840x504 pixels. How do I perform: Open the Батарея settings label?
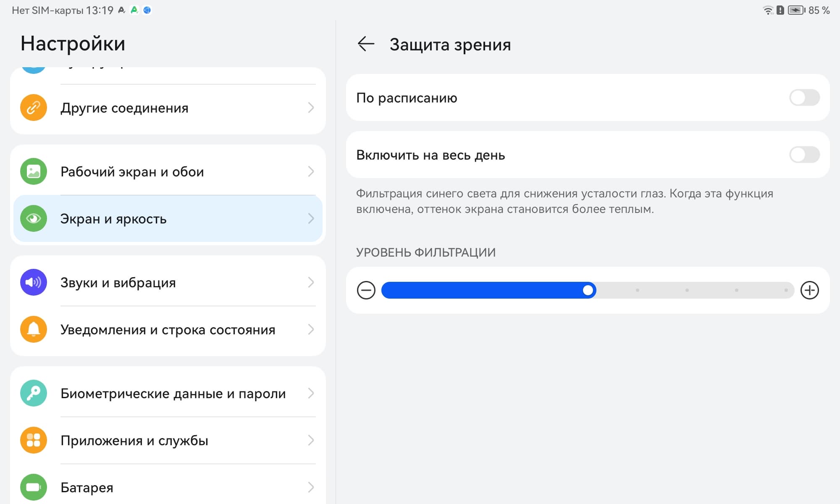(x=87, y=488)
